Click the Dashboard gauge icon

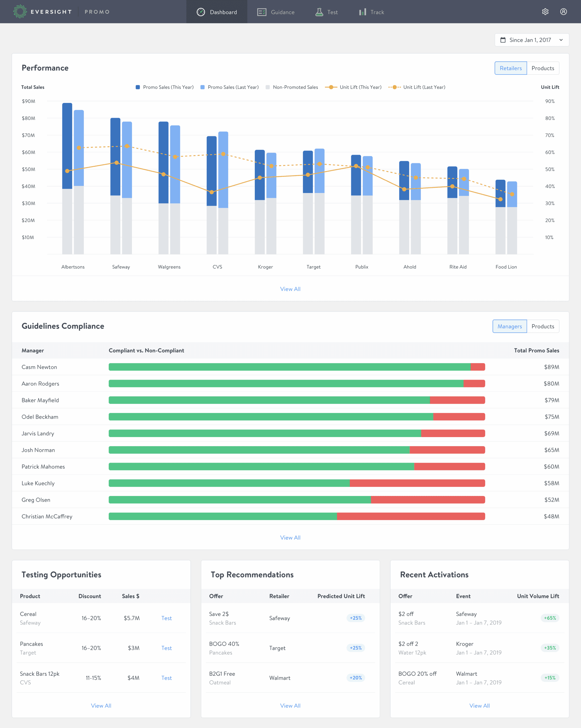[x=201, y=12]
